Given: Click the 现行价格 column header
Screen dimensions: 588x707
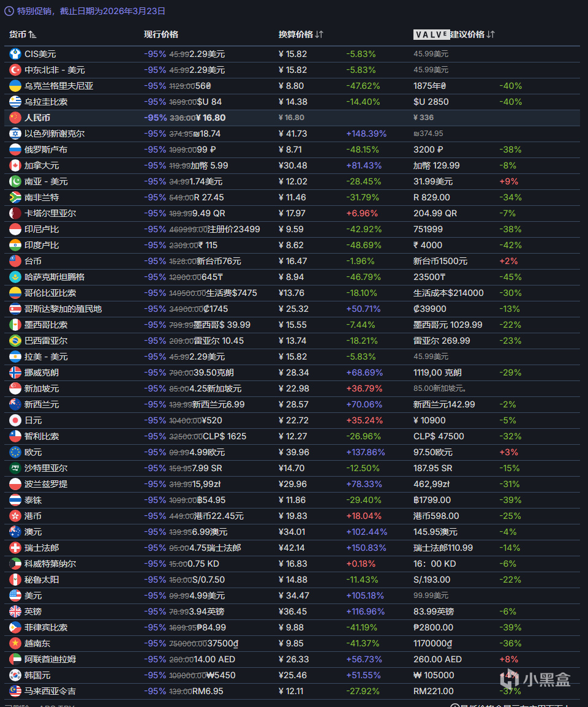Looking at the screenshot, I should coord(161,34).
